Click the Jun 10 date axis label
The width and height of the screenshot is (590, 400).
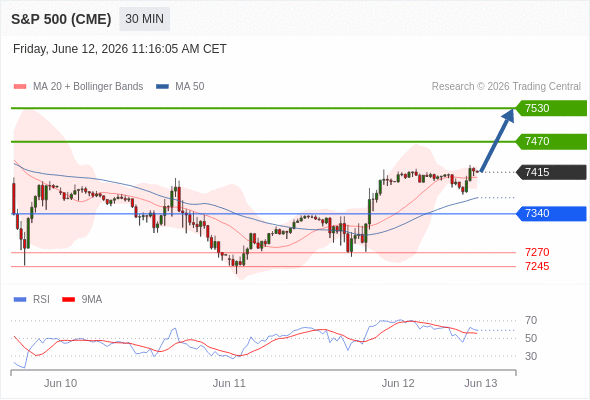[x=60, y=383]
